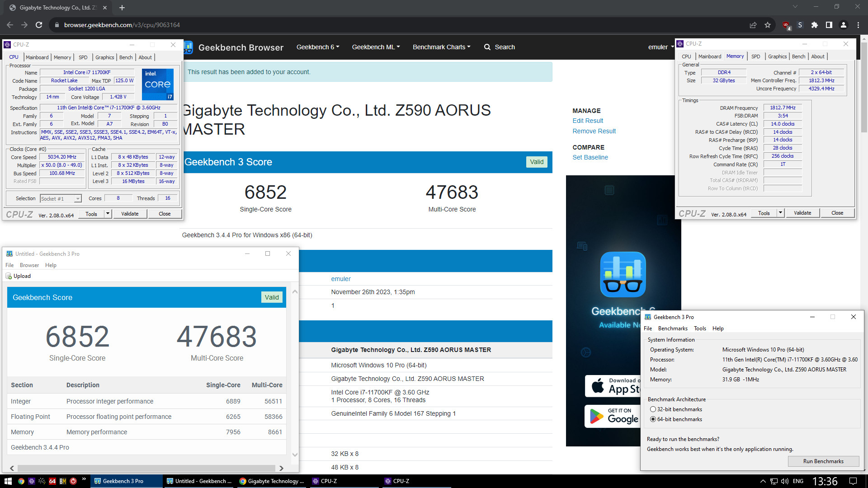Viewport: 868px width, 488px height.
Task: Click the horizontal scrollbar in Geekbench results
Action: pyautogui.click(x=146, y=468)
